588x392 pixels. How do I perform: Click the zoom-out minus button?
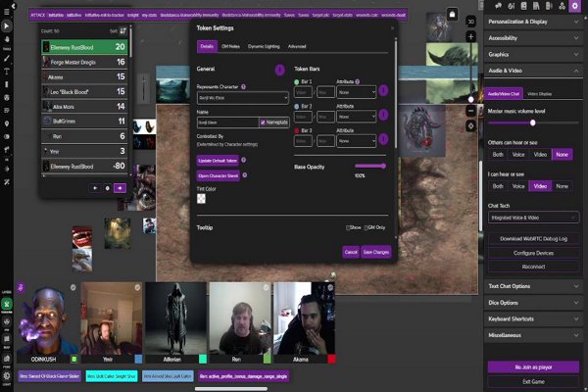coord(471,111)
